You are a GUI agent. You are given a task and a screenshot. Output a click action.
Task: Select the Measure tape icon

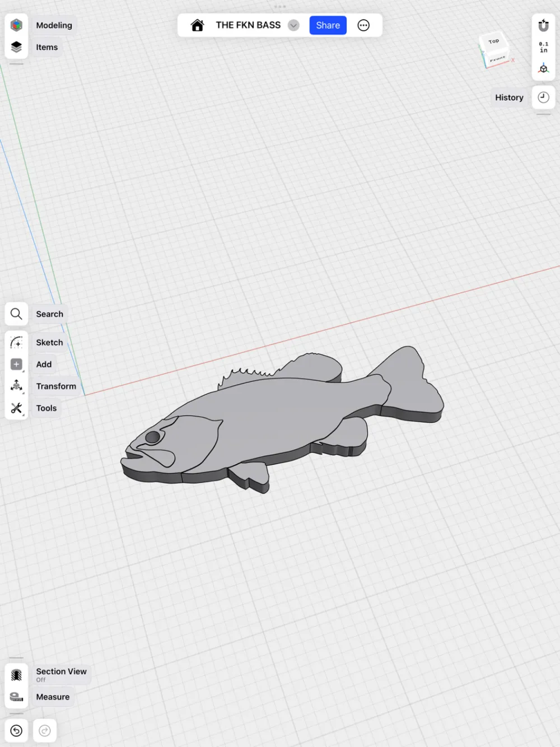[16, 697]
